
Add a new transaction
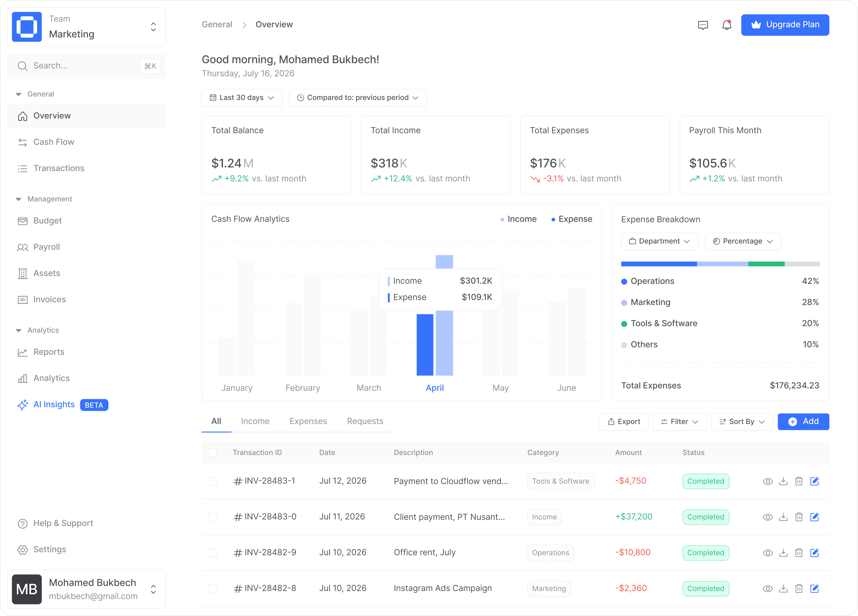pos(803,422)
